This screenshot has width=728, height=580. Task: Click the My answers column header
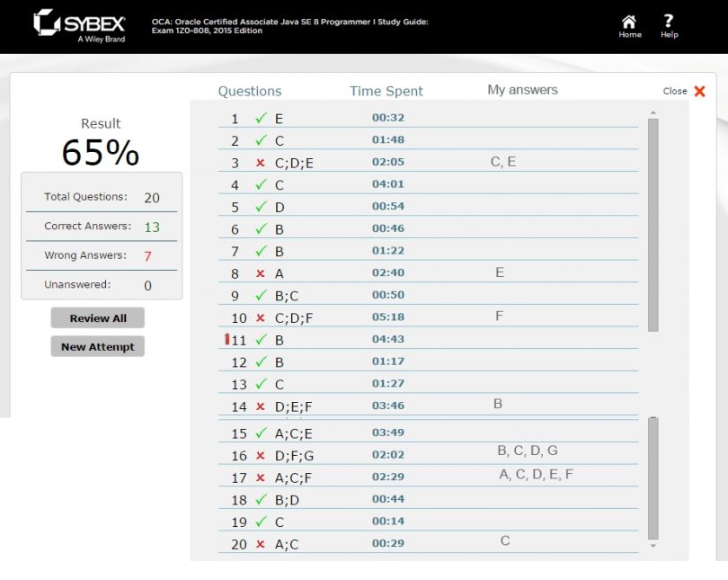tap(522, 90)
